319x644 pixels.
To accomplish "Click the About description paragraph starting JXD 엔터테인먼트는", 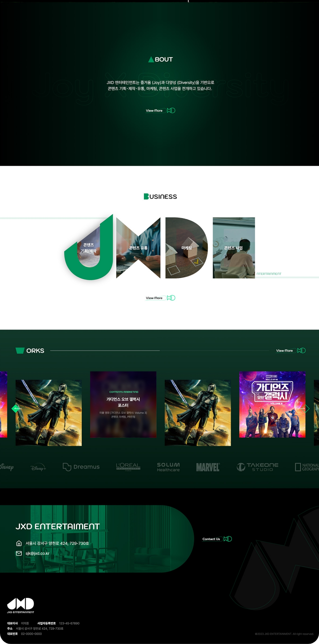I will (160, 86).
